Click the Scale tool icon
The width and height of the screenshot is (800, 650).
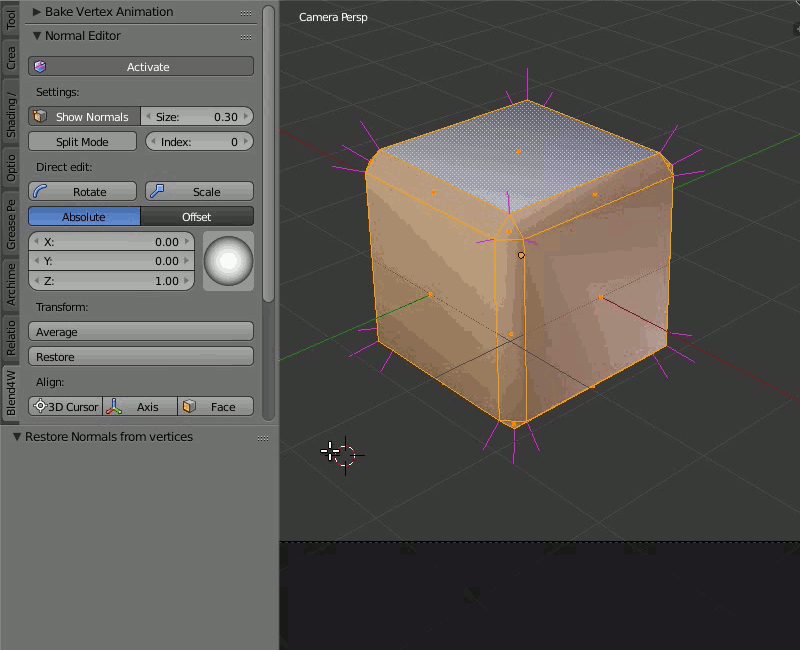157,191
